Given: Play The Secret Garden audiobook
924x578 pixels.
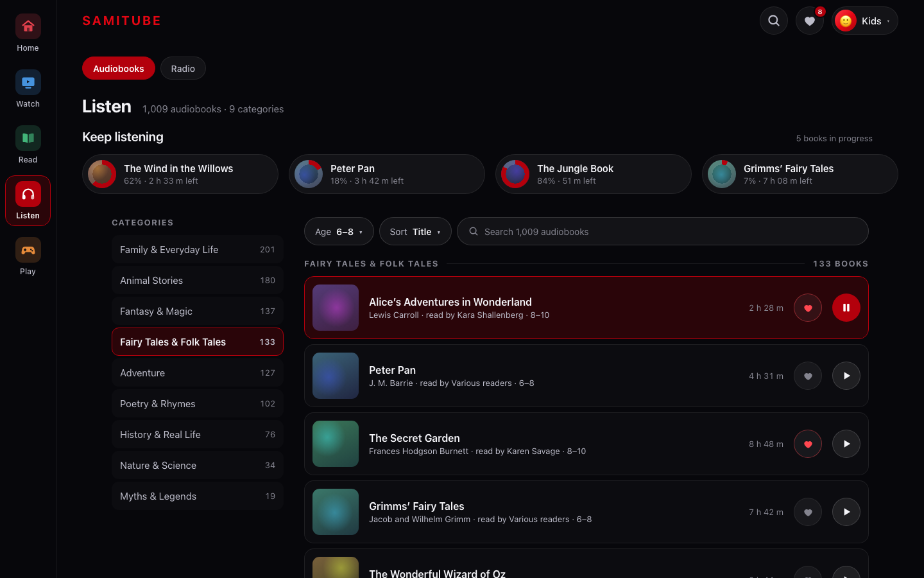Looking at the screenshot, I should coord(846,444).
